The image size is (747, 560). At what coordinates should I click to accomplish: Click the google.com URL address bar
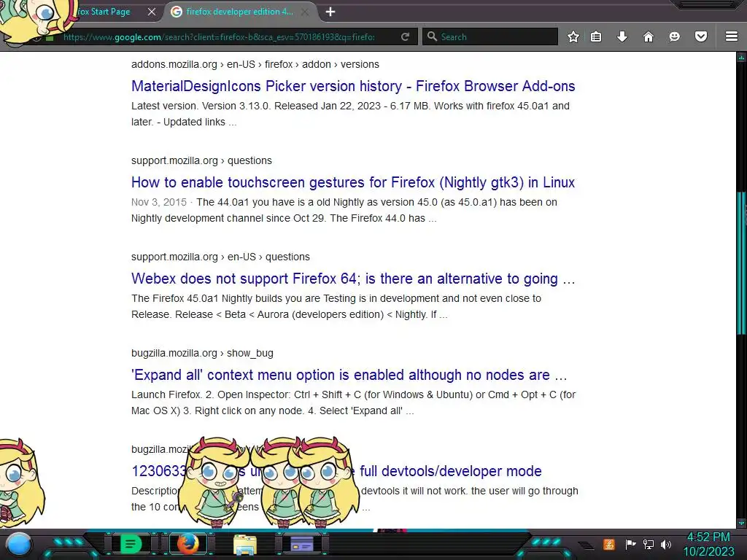tap(219, 36)
